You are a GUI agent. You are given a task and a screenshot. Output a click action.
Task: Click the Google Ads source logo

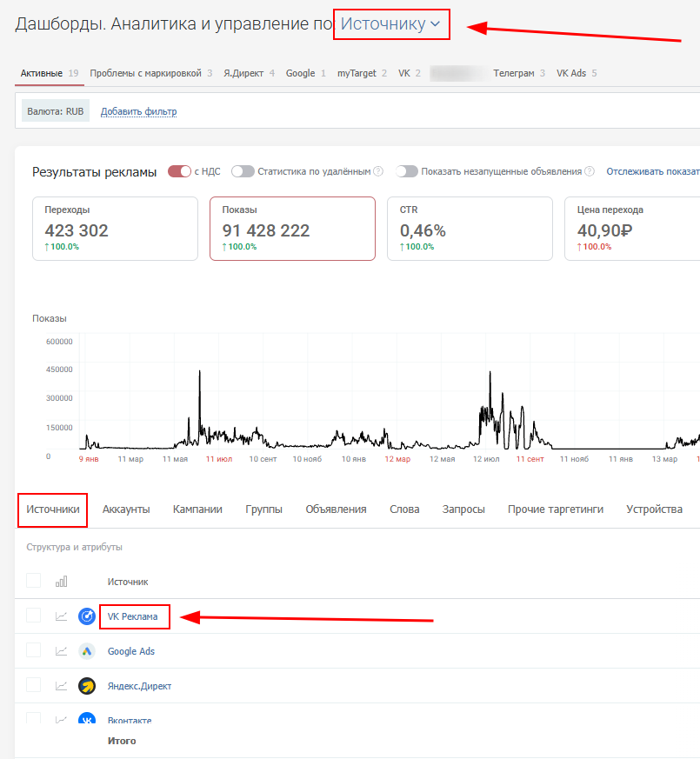[87, 651]
